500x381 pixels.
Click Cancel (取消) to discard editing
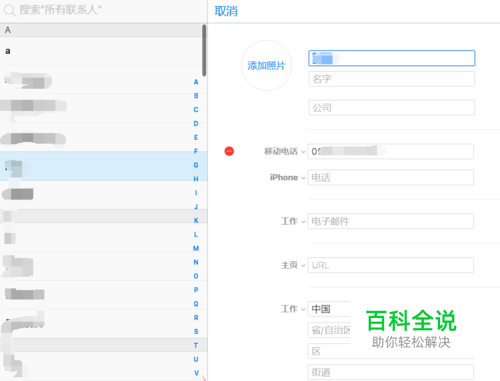(x=226, y=11)
